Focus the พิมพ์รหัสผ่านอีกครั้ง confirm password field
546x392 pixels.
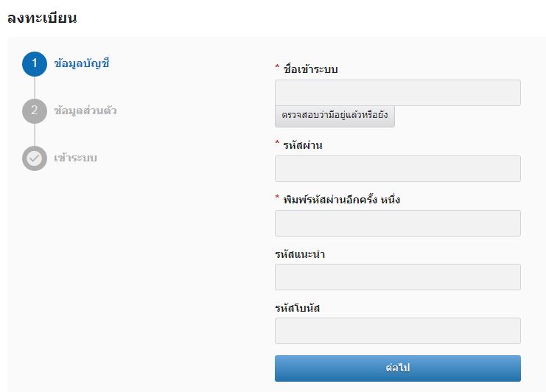pos(397,223)
